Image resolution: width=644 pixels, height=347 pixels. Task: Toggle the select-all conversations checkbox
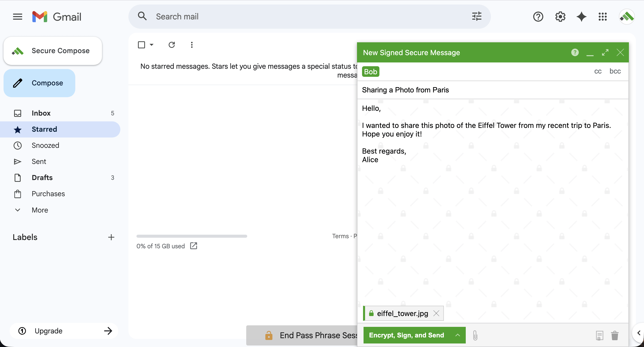pyautogui.click(x=141, y=45)
